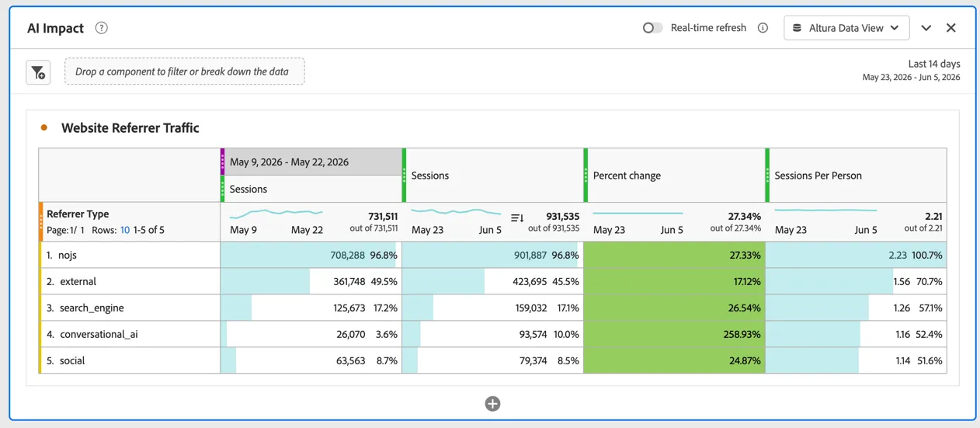Click the drag handle of Percent change column
The width and height of the screenshot is (980, 428).
(586, 176)
